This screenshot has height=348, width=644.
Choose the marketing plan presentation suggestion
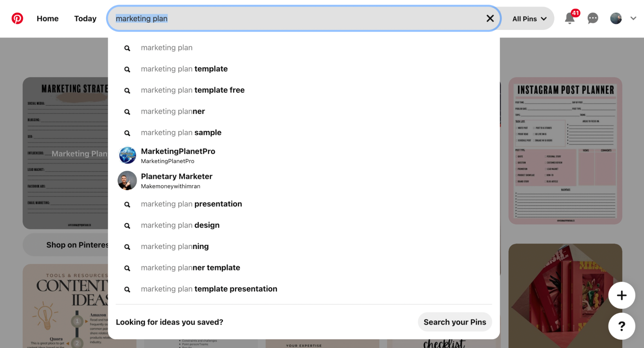click(x=304, y=204)
